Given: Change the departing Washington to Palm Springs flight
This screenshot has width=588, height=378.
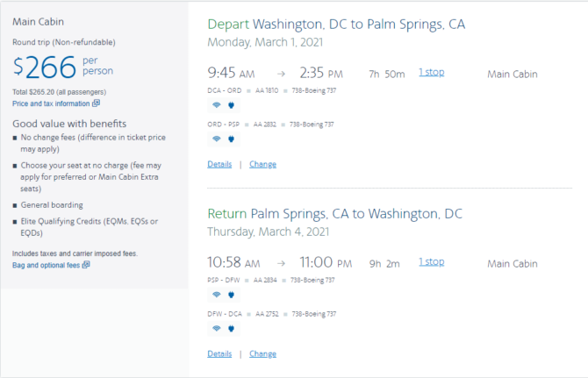Looking at the screenshot, I should (x=263, y=164).
